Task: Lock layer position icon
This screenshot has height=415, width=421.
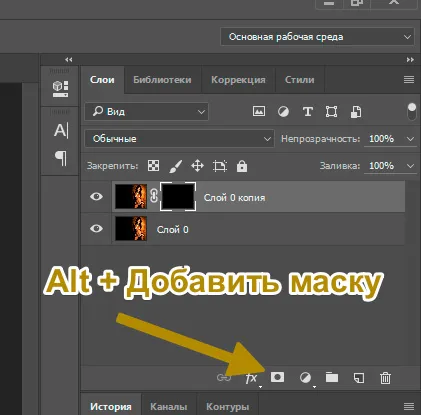Action: point(197,166)
